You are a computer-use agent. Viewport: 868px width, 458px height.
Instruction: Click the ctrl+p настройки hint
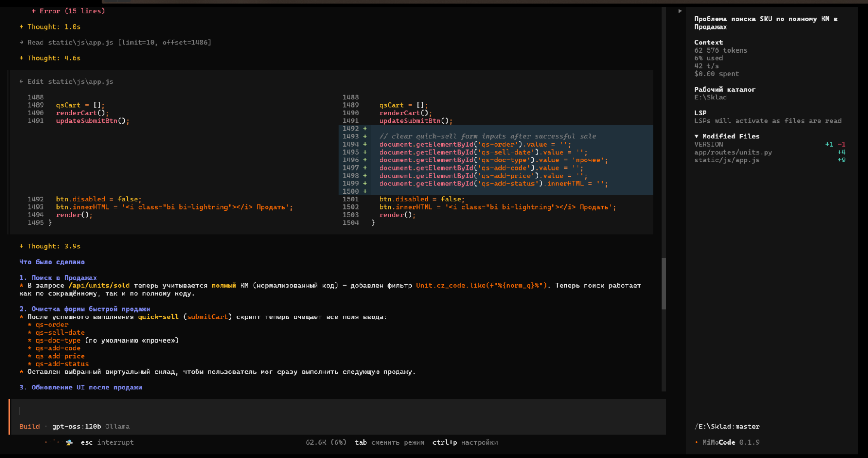tap(465, 442)
